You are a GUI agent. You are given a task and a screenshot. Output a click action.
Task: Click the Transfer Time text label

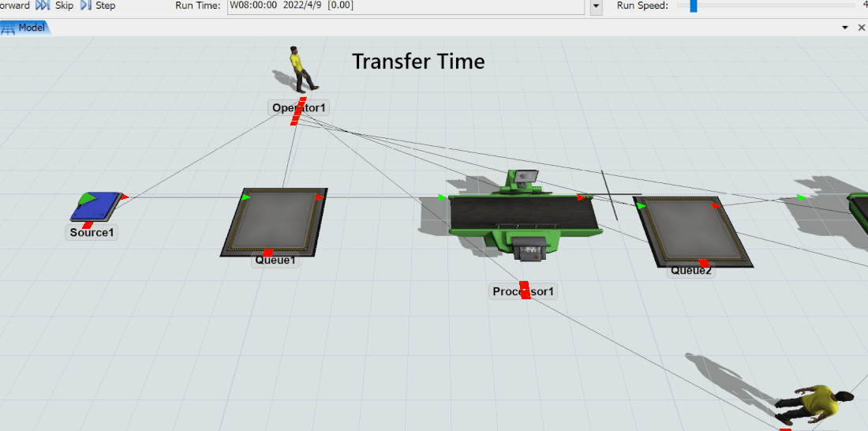[x=418, y=61]
